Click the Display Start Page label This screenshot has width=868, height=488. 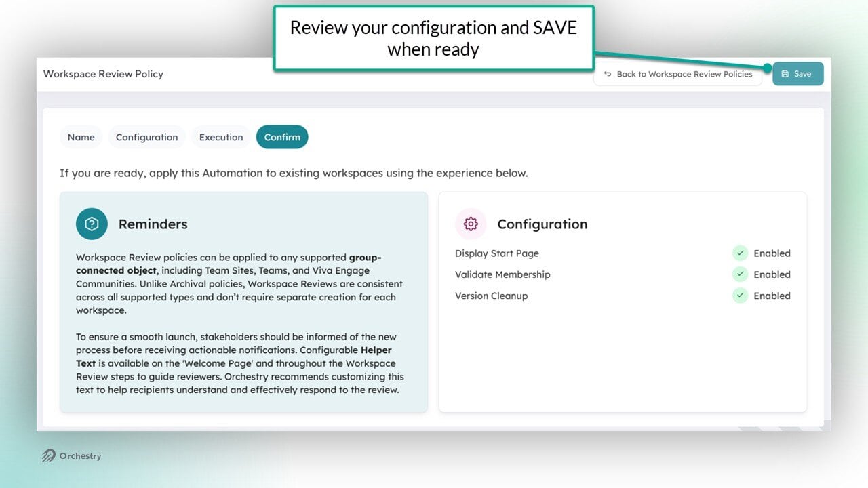click(497, 253)
